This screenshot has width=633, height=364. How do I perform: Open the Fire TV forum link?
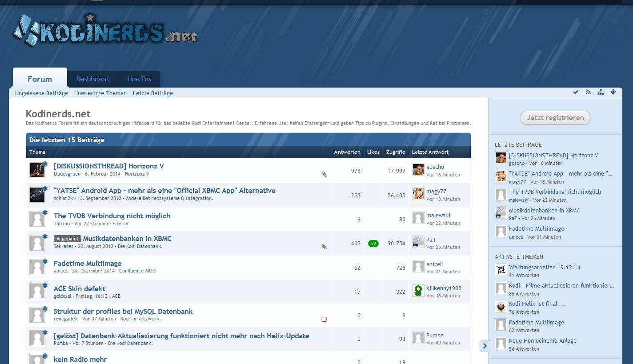coord(120,224)
